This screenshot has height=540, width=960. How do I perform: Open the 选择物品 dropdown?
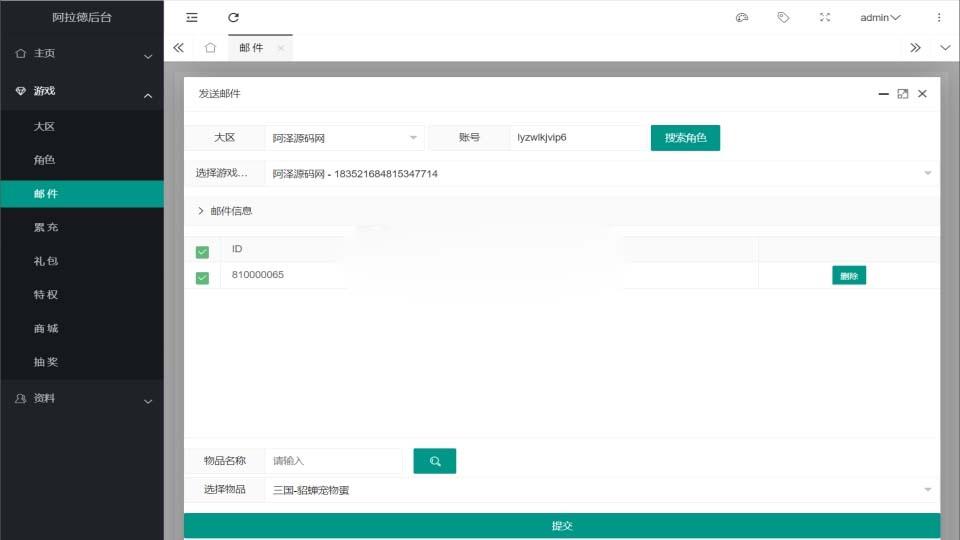point(600,490)
